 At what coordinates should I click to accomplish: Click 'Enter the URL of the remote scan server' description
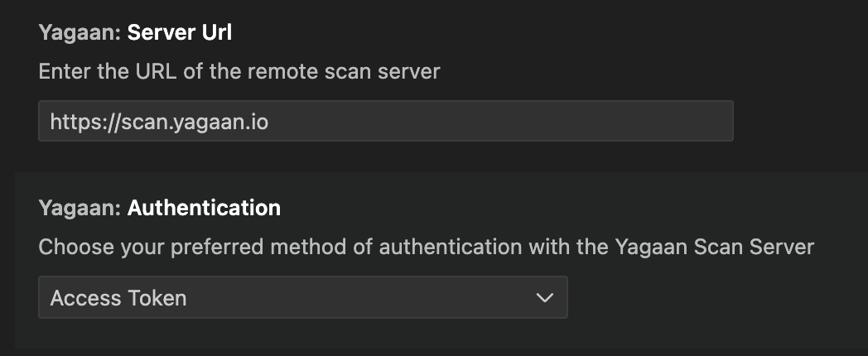tap(239, 71)
